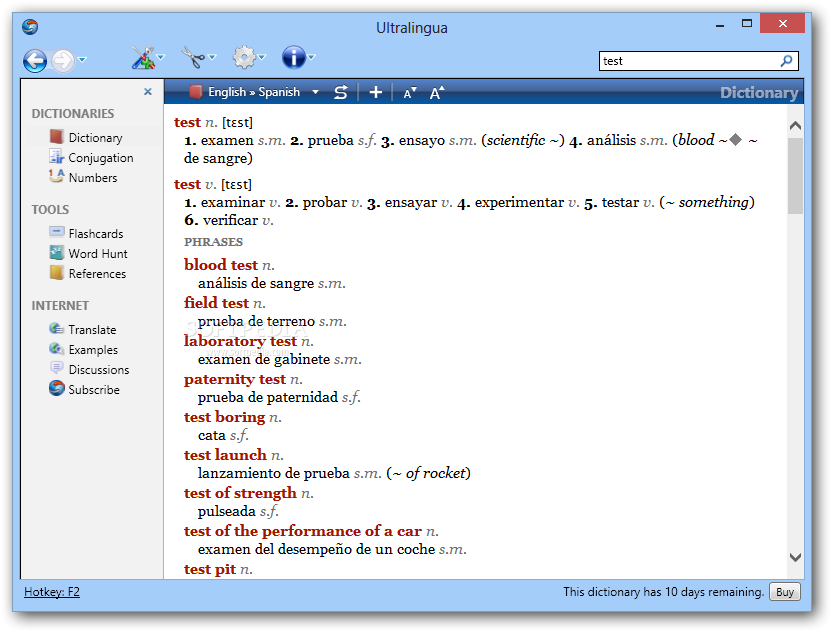Open Discussions under Internet
The width and height of the screenshot is (832, 632).
99,370
